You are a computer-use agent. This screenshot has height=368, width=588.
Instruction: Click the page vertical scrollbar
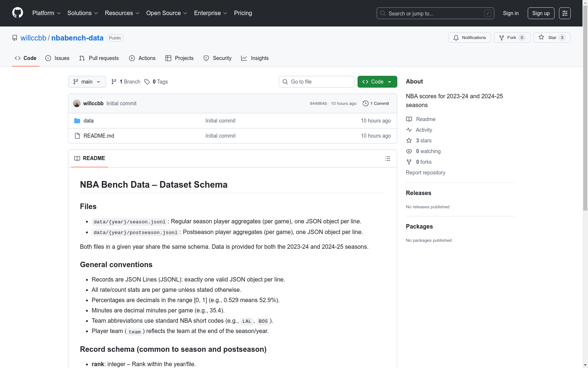pyautogui.click(x=585, y=110)
